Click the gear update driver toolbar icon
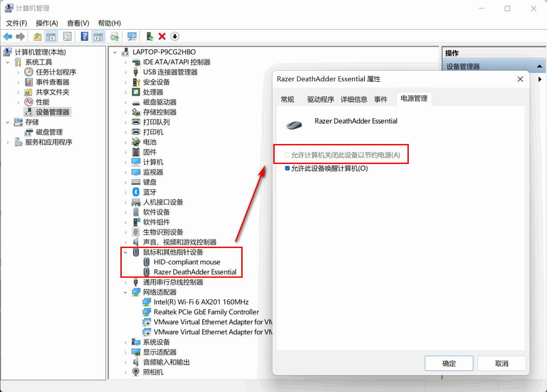Image resolution: width=547 pixels, height=392 pixels. [x=115, y=36]
